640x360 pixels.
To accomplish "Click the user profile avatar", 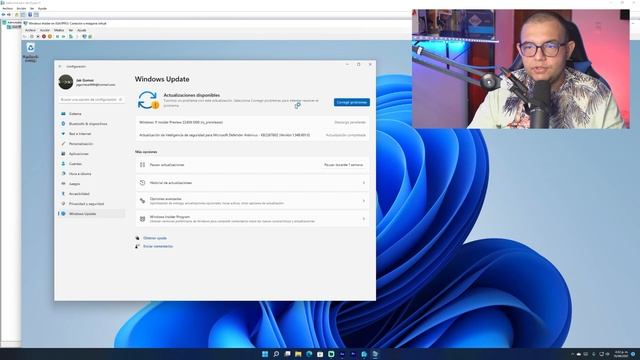I will tap(66, 82).
